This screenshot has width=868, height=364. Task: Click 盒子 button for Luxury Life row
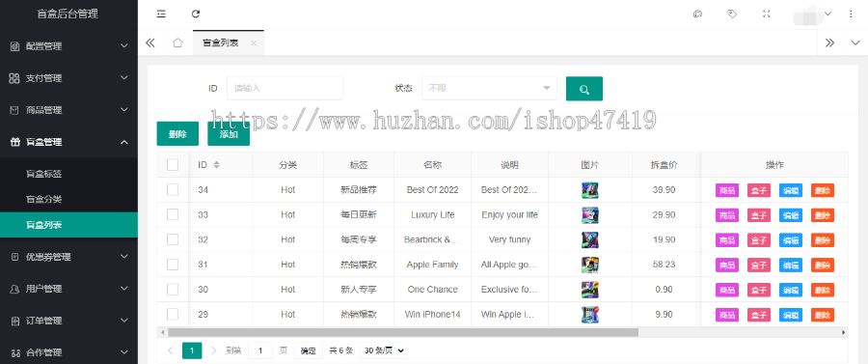pos(759,215)
